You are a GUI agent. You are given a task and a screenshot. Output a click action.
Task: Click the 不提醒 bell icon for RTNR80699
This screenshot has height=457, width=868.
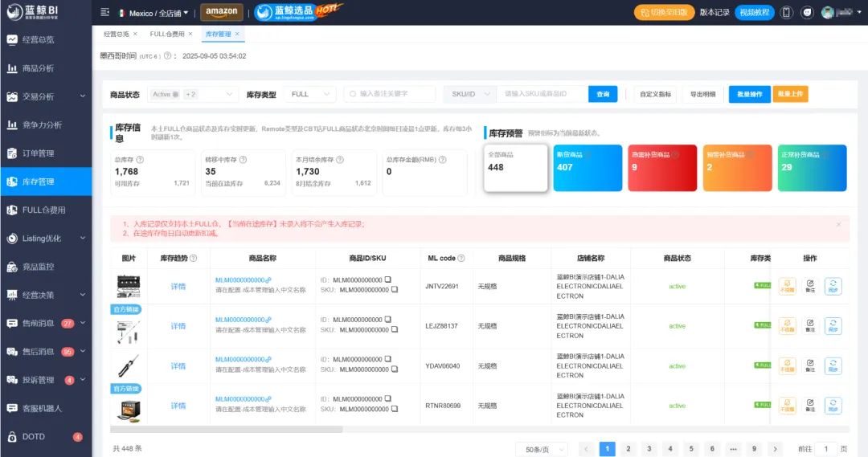coord(787,406)
